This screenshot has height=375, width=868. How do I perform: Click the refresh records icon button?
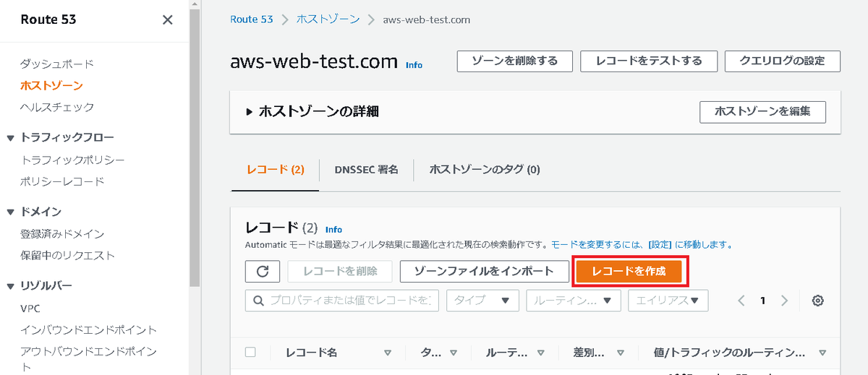click(263, 272)
